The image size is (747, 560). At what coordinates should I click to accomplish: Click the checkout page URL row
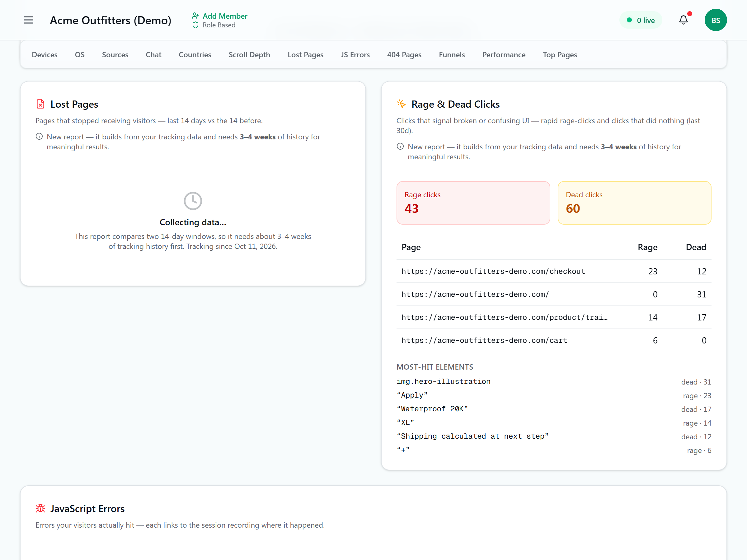point(554,271)
